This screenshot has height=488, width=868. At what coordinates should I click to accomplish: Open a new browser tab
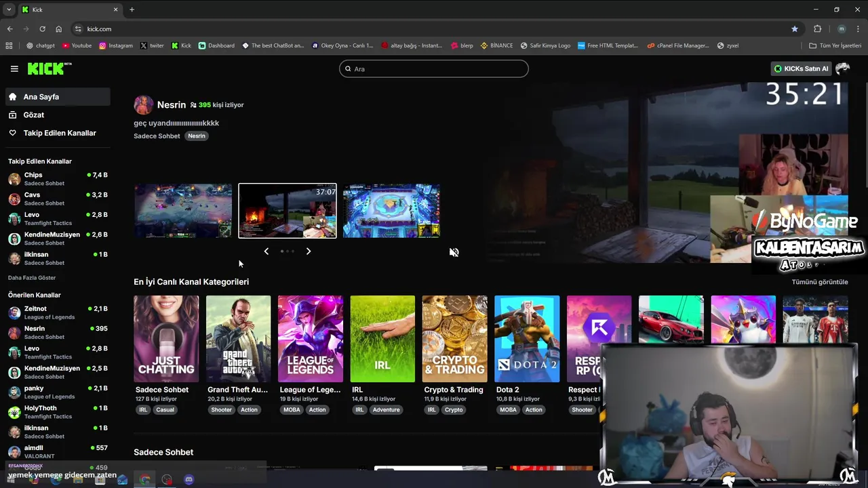tap(132, 9)
